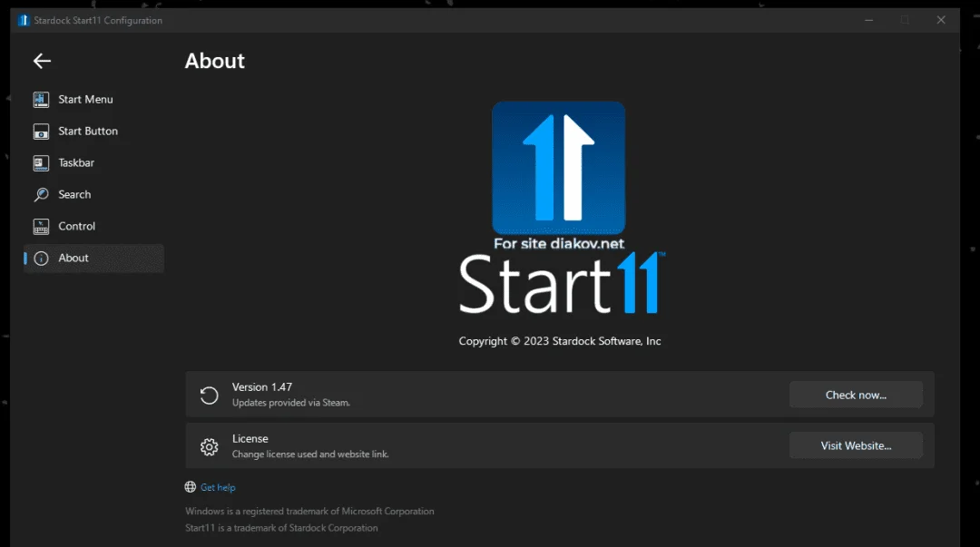Click the Stardock Corporation trademark notice
The image size is (980, 547).
pos(281,528)
